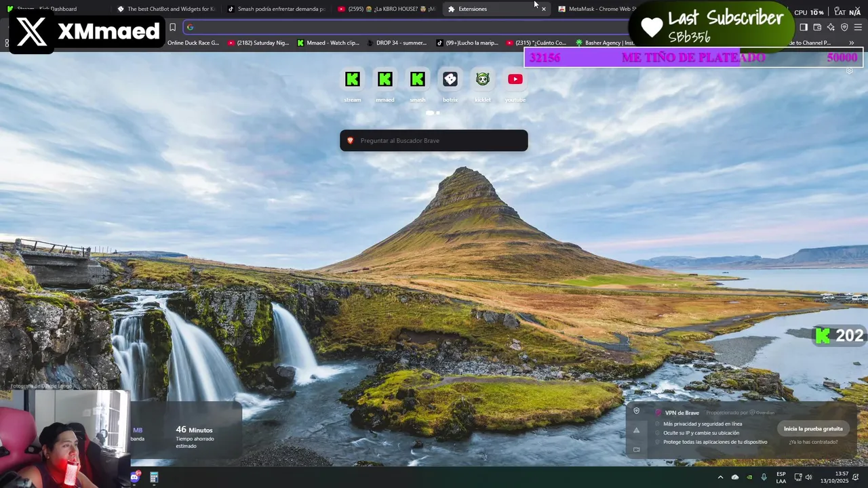Viewport: 868px width, 488px height.
Task: Switch to La KBRO HOUSE YouTube tab
Action: tap(386, 9)
